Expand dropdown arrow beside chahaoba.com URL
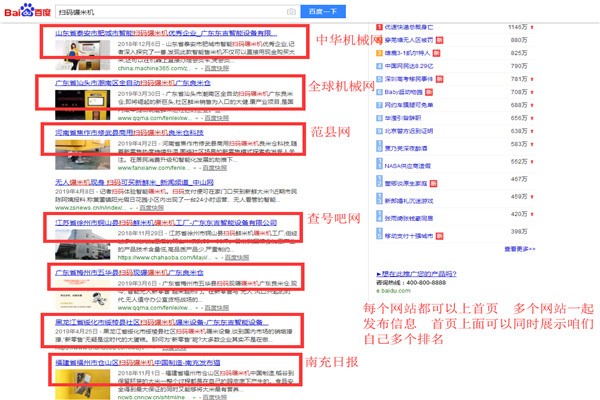 click(217, 258)
